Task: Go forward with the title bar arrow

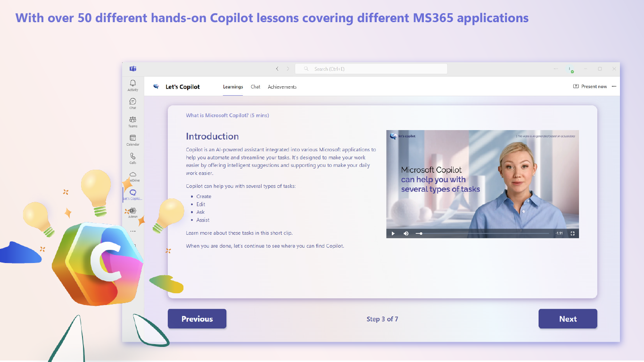Action: (288, 69)
